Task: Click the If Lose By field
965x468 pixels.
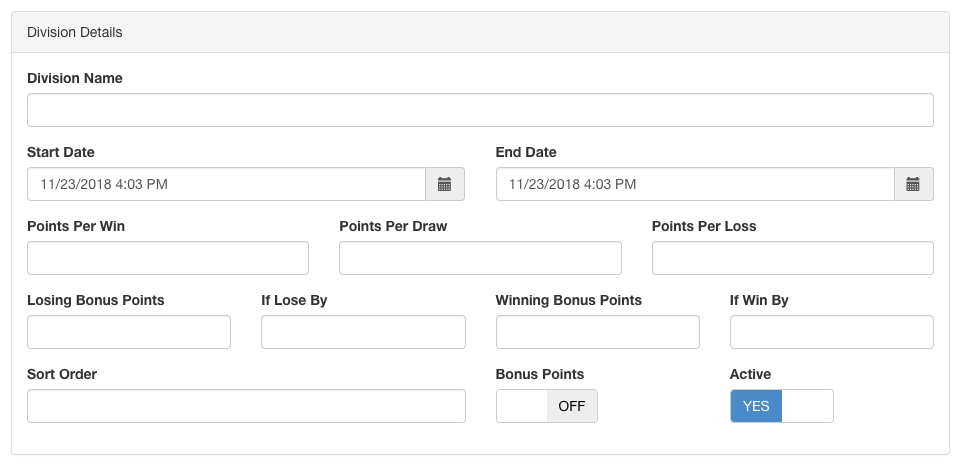Action: point(363,332)
